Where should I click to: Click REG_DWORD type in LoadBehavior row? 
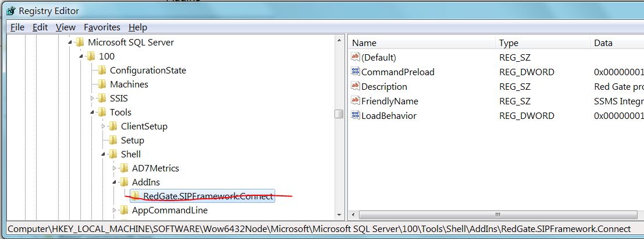(x=526, y=115)
